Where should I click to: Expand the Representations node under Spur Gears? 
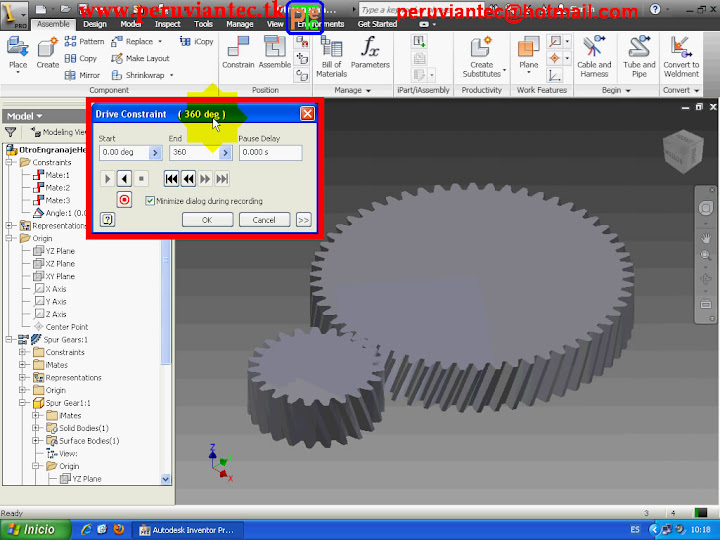tap(22, 377)
